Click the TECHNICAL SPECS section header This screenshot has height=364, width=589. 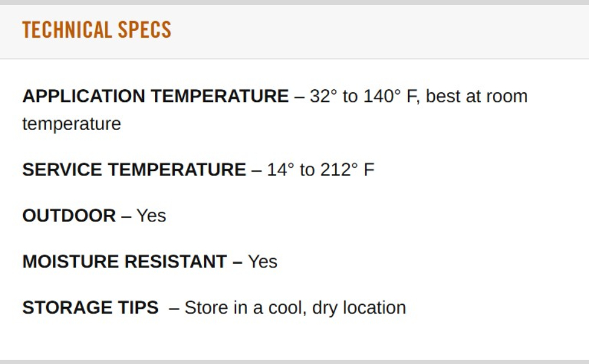(97, 30)
